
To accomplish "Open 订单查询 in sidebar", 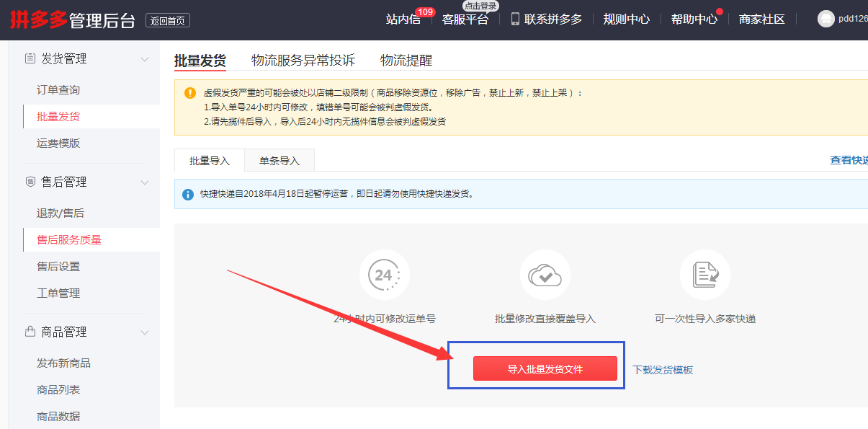I will 58,90.
